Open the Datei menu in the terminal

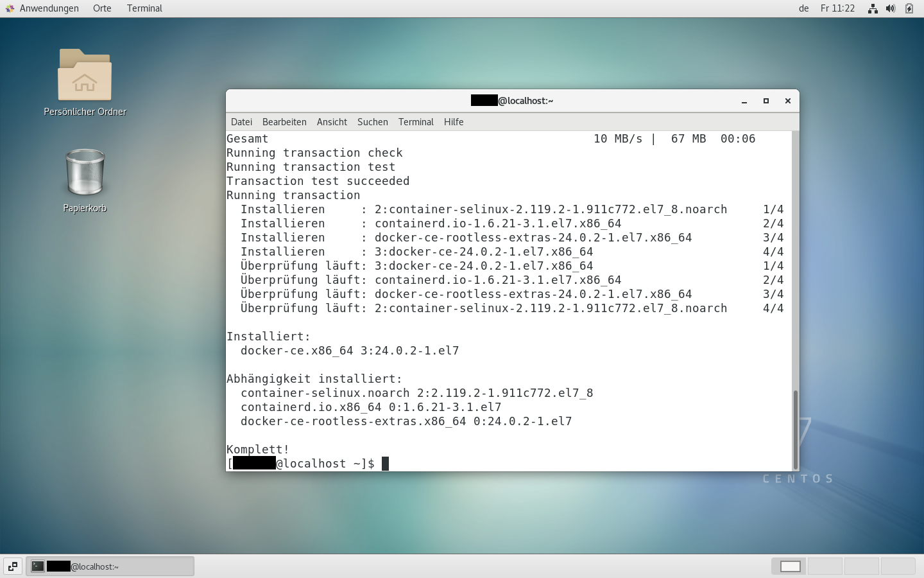coord(241,122)
